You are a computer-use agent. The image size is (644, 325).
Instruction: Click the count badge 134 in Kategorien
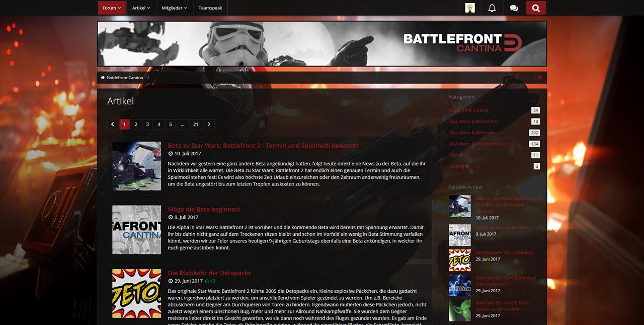click(x=534, y=144)
